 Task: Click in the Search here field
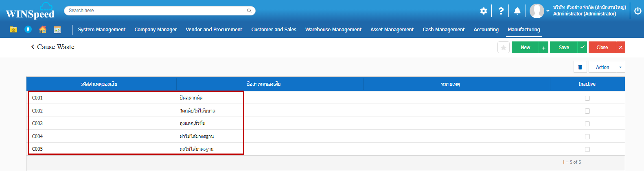click(157, 11)
